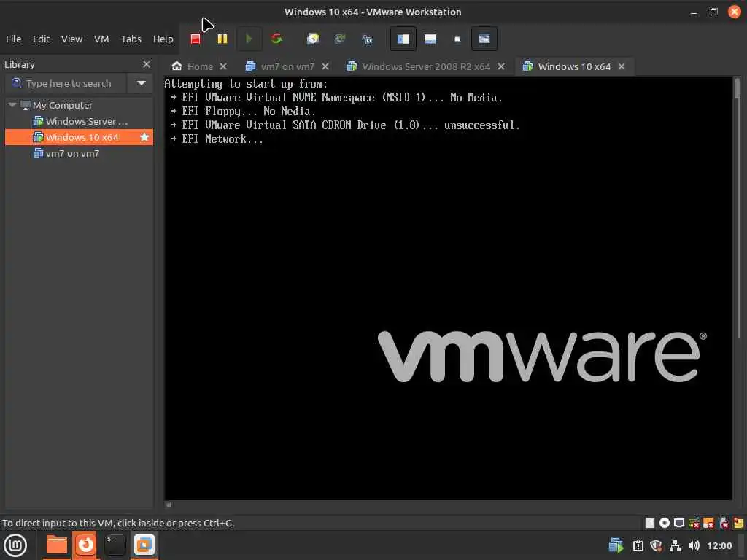Screen dimensions: 747x560
Task: Power off the VM with red stop icon
Action: click(196, 39)
